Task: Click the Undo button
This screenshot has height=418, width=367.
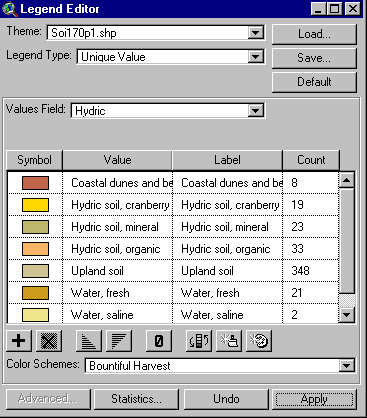Action: 226,399
